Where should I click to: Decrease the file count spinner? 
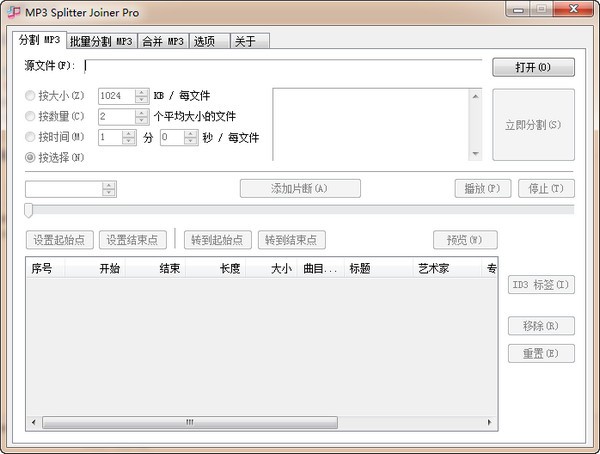(142, 120)
